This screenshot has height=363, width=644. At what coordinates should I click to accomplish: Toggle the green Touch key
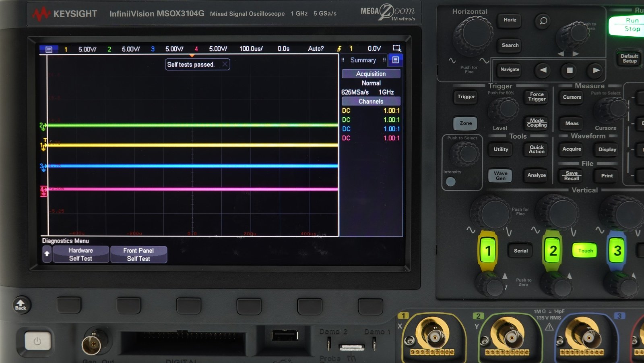[x=586, y=251]
